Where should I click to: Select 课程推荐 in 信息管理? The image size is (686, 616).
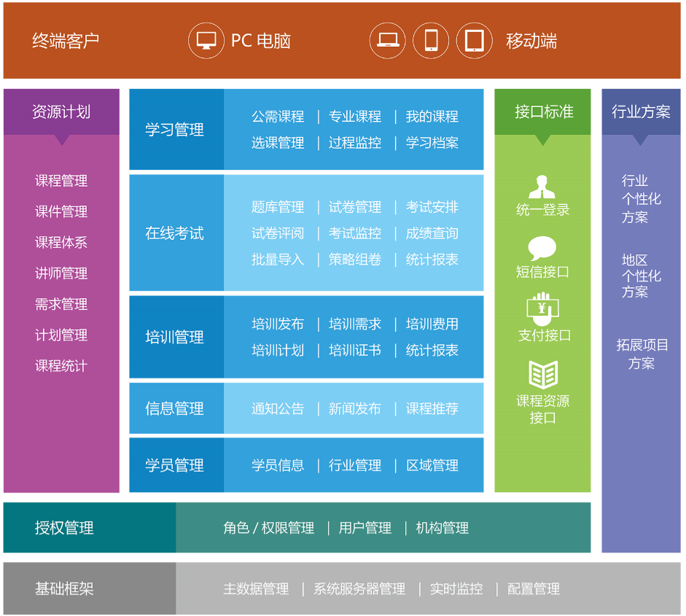(x=432, y=409)
